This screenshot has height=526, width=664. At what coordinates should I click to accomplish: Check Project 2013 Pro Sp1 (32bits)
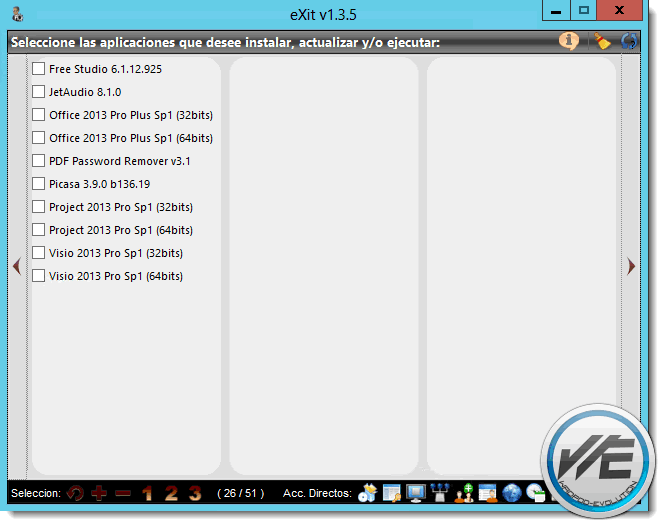(x=39, y=207)
